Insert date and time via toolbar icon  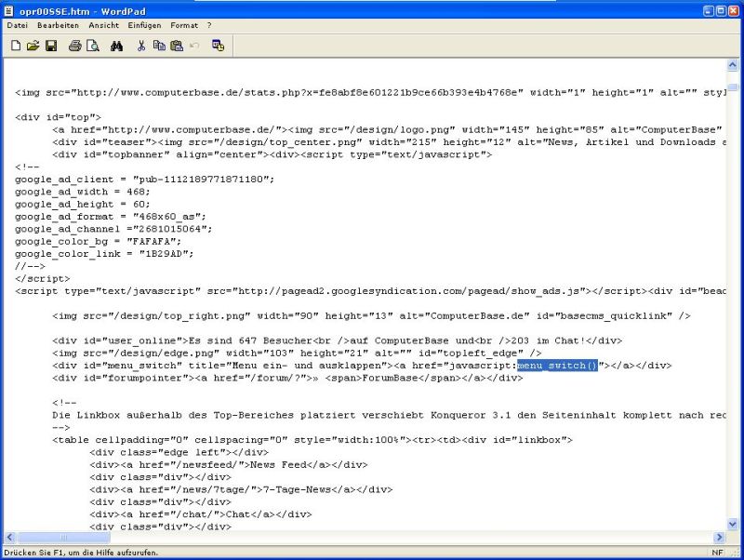tap(219, 46)
